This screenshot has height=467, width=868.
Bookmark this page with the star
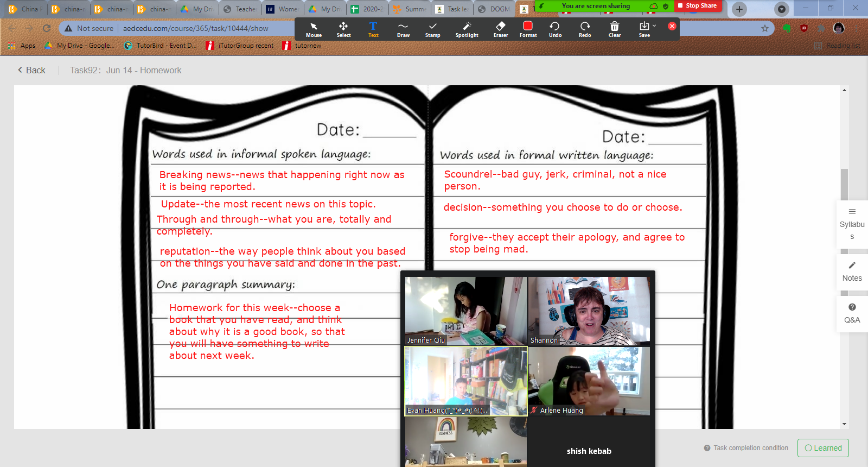[x=765, y=28]
